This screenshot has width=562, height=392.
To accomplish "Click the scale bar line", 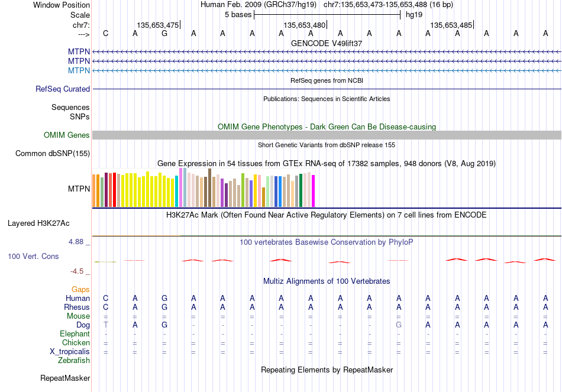I will (327, 15).
